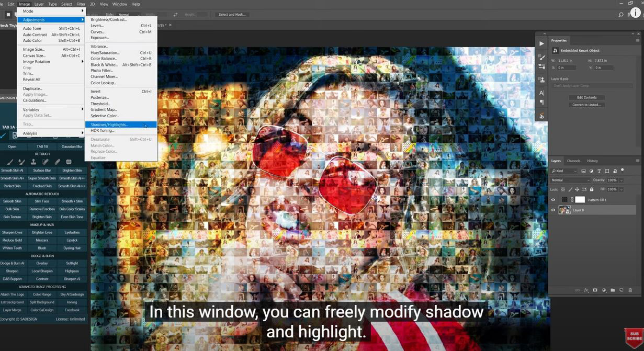Click the Add layer style fx icon
Image resolution: width=644 pixels, height=351 pixels.
[586, 290]
